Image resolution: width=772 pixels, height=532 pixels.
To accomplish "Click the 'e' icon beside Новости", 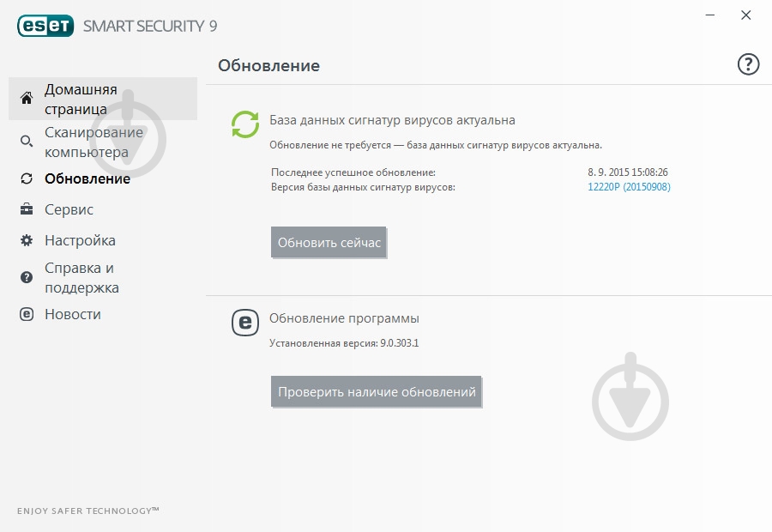I will coord(27,313).
